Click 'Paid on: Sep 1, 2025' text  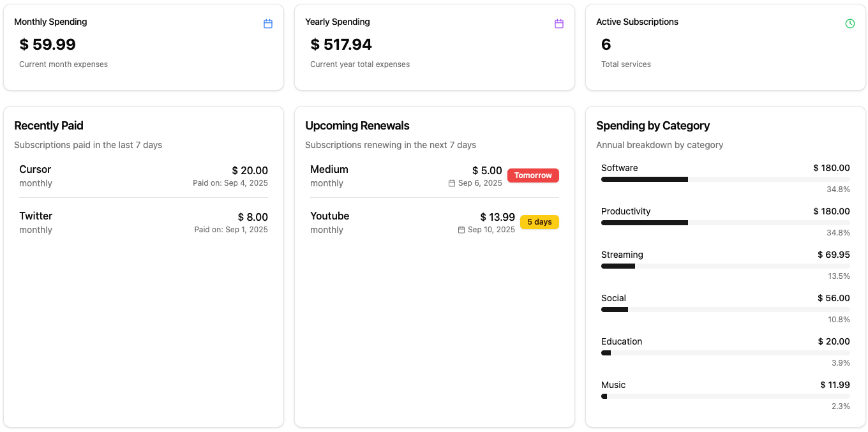coord(231,230)
